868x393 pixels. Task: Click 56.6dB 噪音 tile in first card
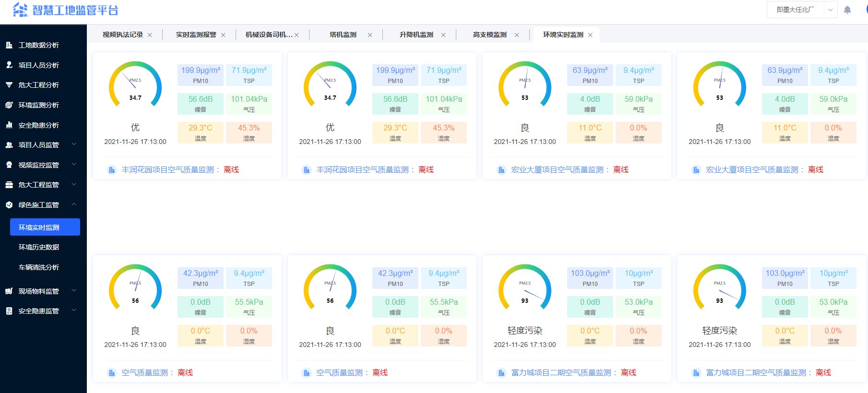[x=201, y=104]
